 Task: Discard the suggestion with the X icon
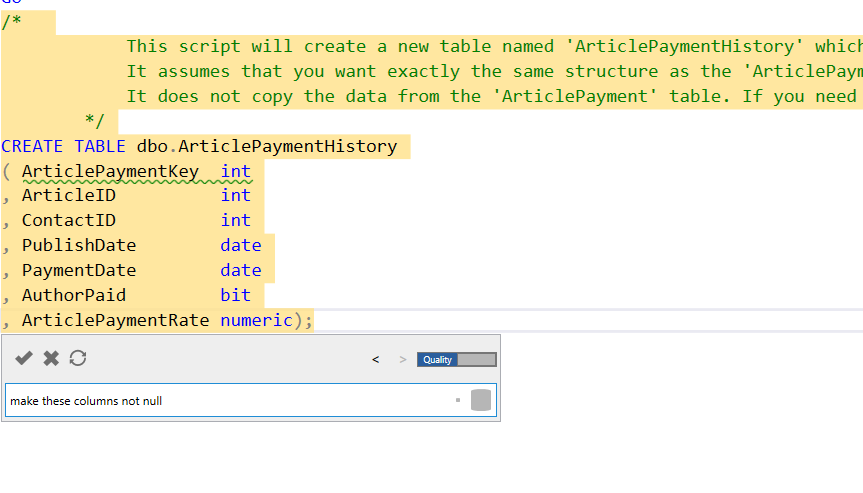pos(51,358)
